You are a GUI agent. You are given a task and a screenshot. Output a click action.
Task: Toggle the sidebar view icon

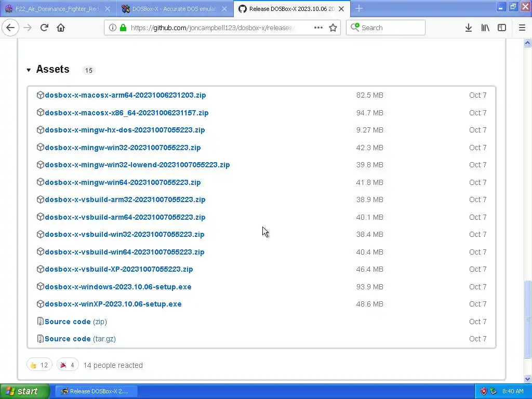(x=502, y=28)
